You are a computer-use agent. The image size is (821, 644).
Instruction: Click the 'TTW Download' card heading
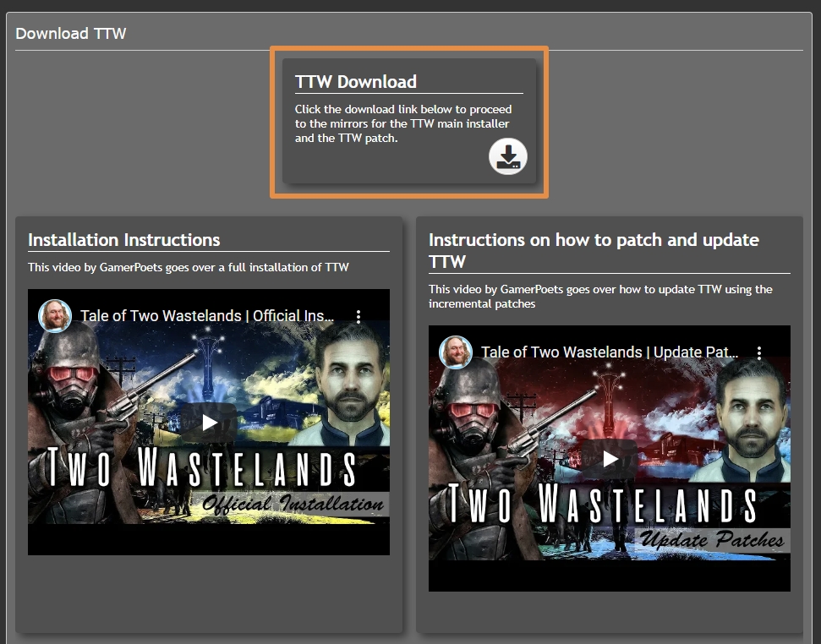pos(355,82)
